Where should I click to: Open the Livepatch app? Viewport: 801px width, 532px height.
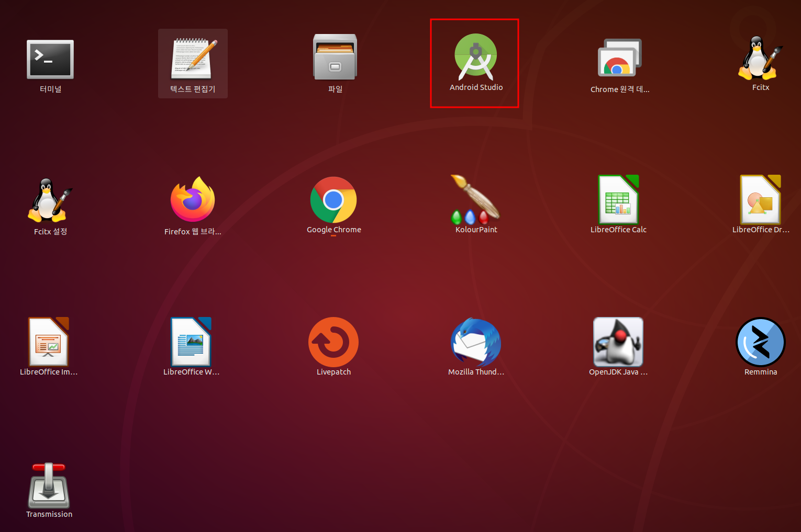click(333, 342)
